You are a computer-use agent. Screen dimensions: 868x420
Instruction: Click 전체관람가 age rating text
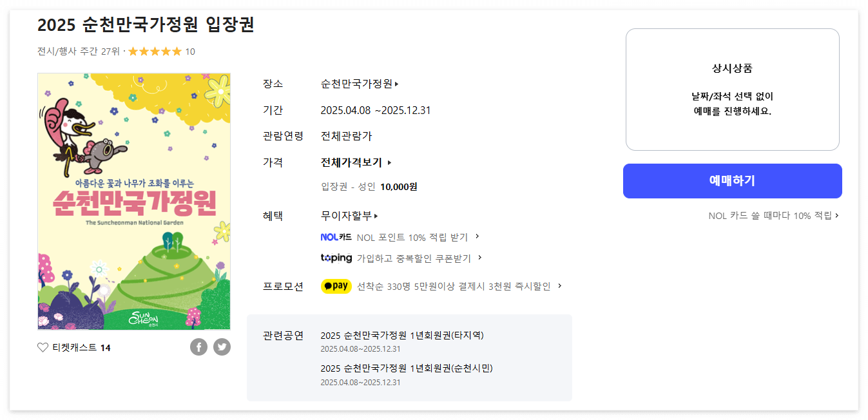[x=346, y=137]
